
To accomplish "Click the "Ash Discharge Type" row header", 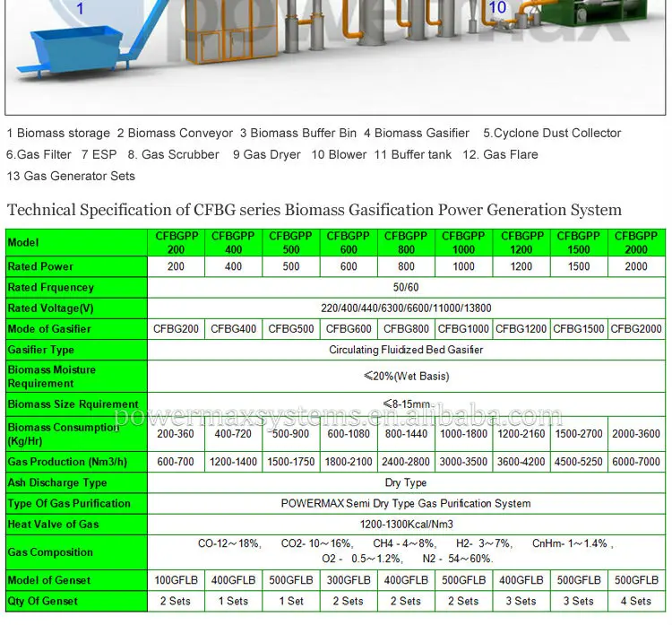I will click(76, 482).
